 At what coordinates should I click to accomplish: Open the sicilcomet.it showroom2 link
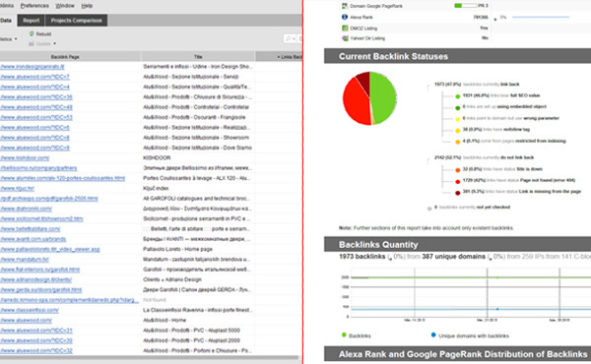tap(41, 218)
